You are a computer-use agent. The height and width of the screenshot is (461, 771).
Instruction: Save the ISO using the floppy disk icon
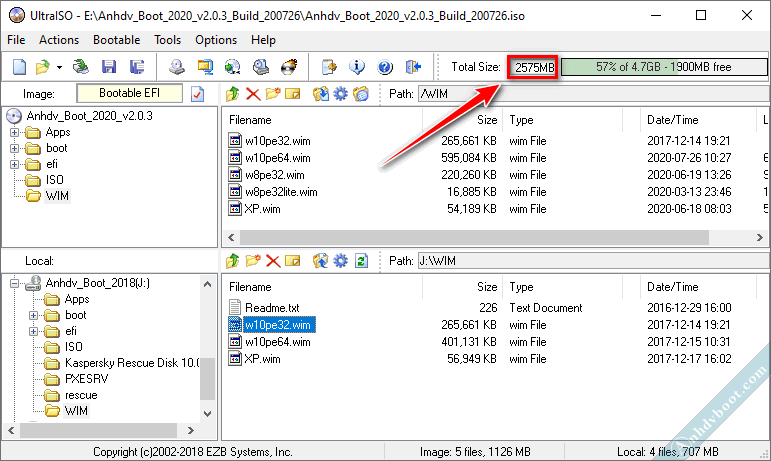(109, 67)
